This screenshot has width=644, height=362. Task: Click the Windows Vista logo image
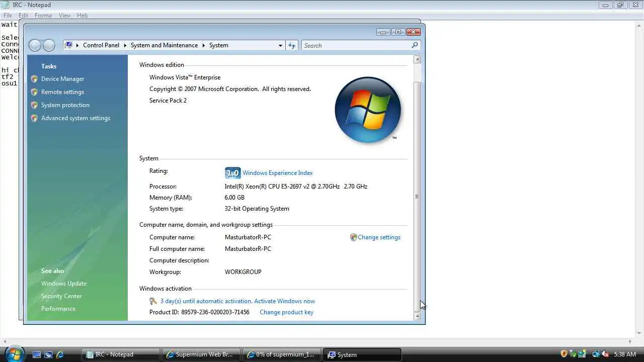368,110
